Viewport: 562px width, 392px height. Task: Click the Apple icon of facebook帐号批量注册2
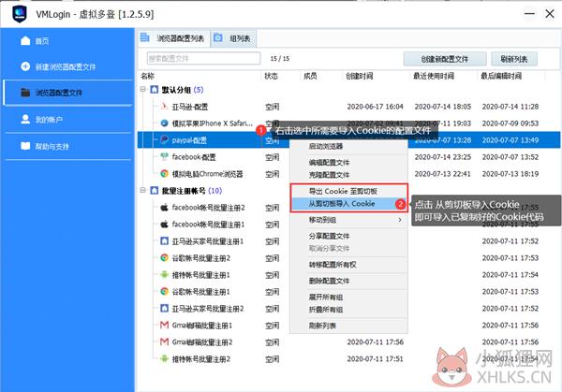[x=164, y=208]
